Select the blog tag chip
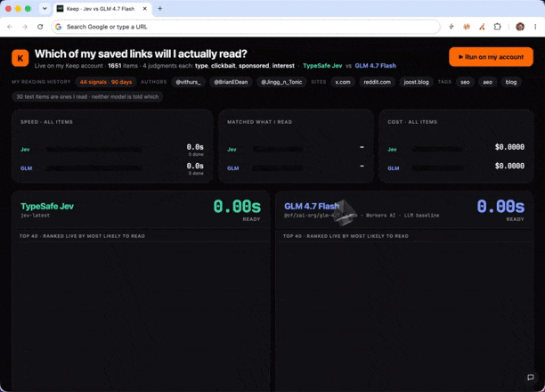The width and height of the screenshot is (545, 392). 511,82
